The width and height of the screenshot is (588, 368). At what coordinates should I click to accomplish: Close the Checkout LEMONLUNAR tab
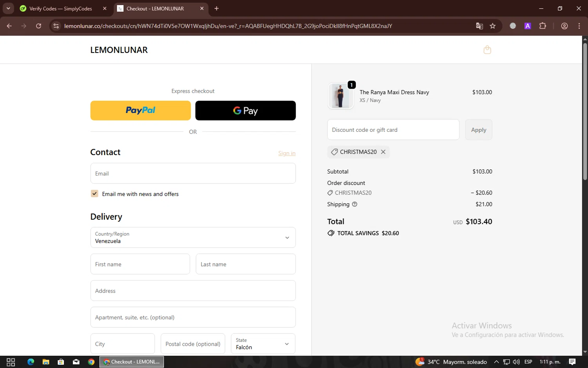(202, 8)
